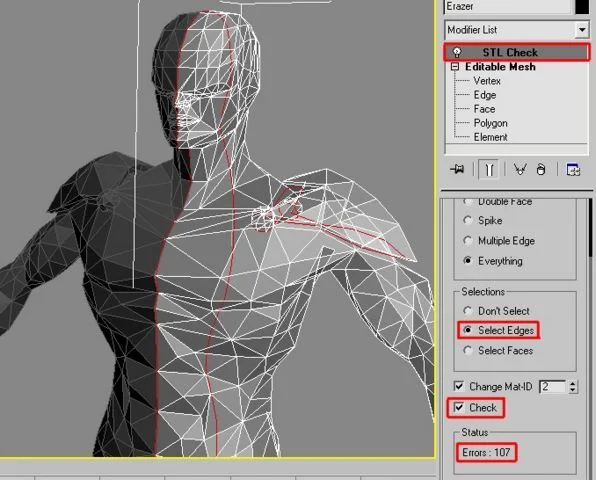596x480 pixels.
Task: Toggle the Change Mat-ID checkbox
Action: coord(459,387)
